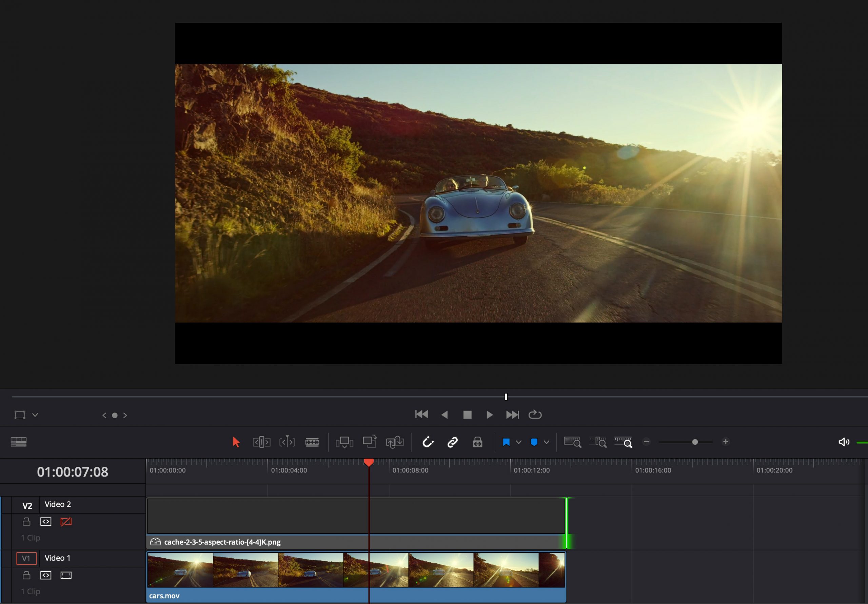Jump to first frame button
This screenshot has width=868, height=604.
point(421,415)
